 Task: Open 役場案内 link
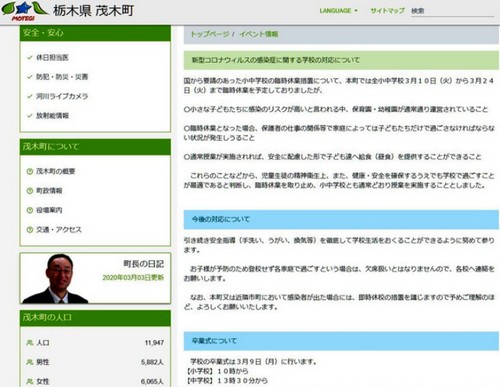coord(49,210)
